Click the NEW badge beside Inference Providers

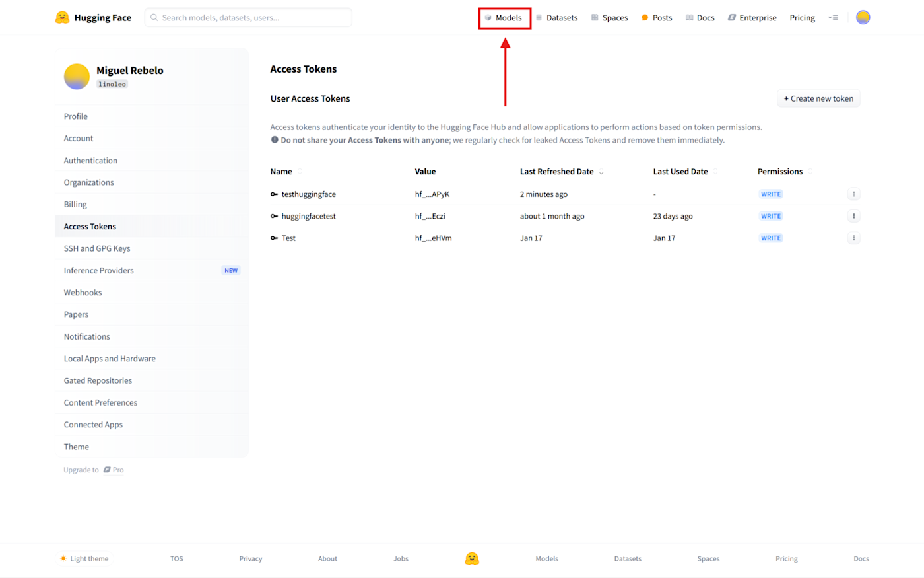[x=231, y=270]
